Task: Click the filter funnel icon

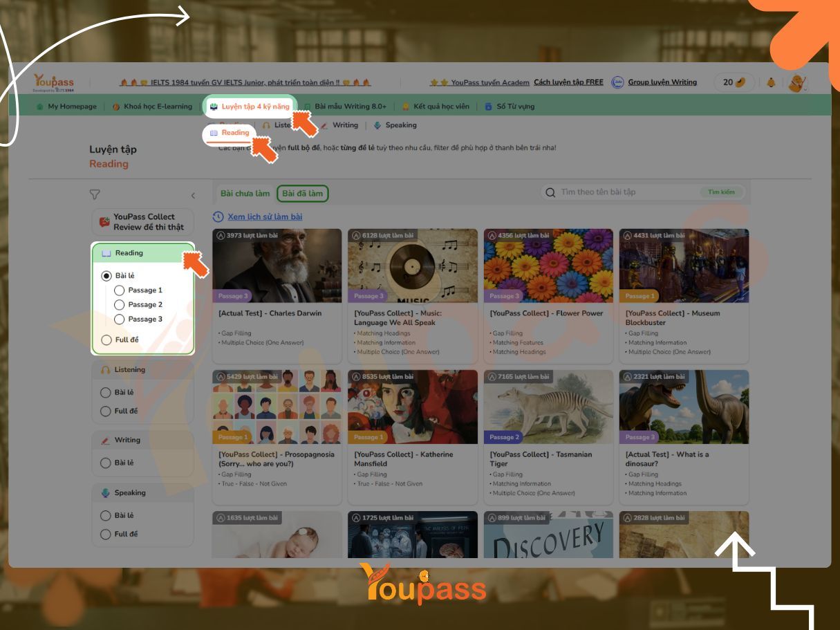Action: 95,195
